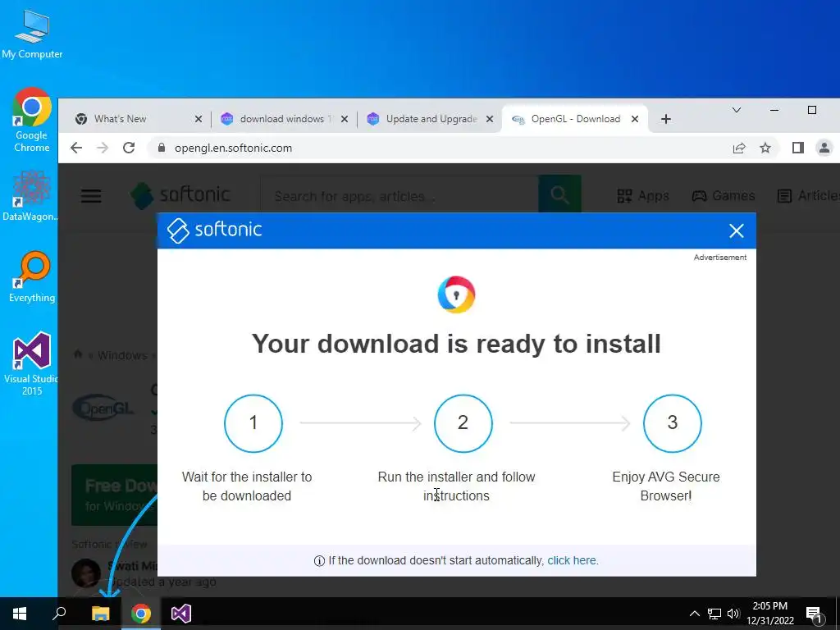Screen dimensions: 840x630
Task: Close the Update and Upgrade tab
Action: pos(490,119)
